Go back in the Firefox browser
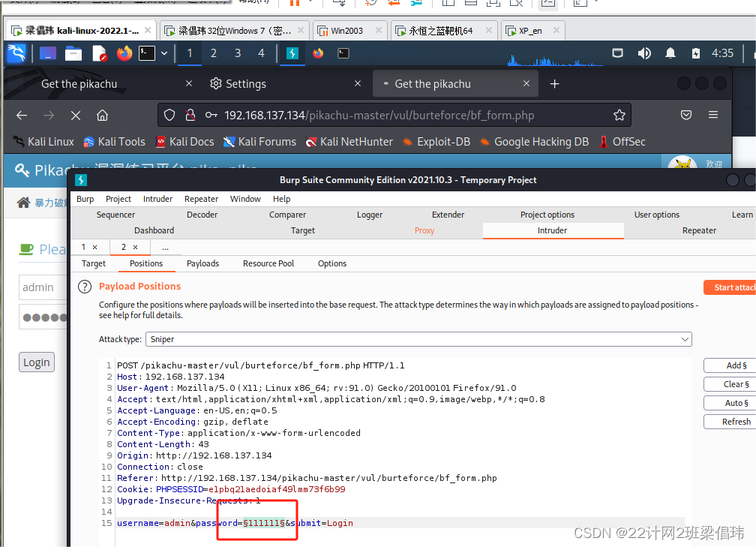 click(x=22, y=116)
